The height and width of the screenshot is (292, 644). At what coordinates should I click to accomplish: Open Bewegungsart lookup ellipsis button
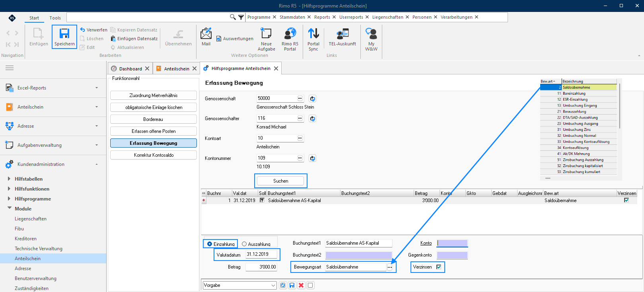tap(390, 268)
